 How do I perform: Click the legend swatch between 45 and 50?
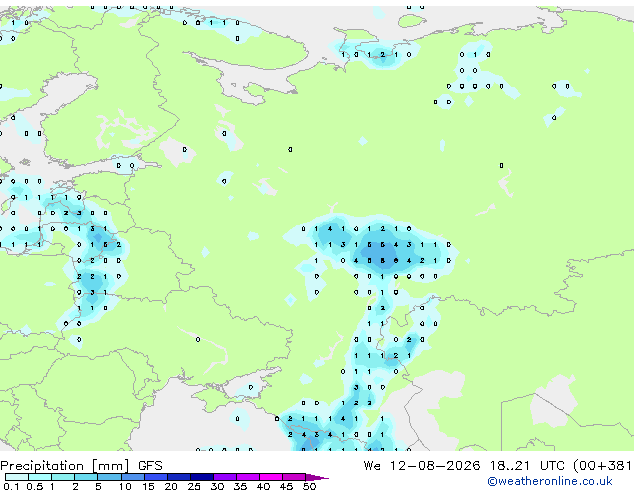[x=294, y=477]
